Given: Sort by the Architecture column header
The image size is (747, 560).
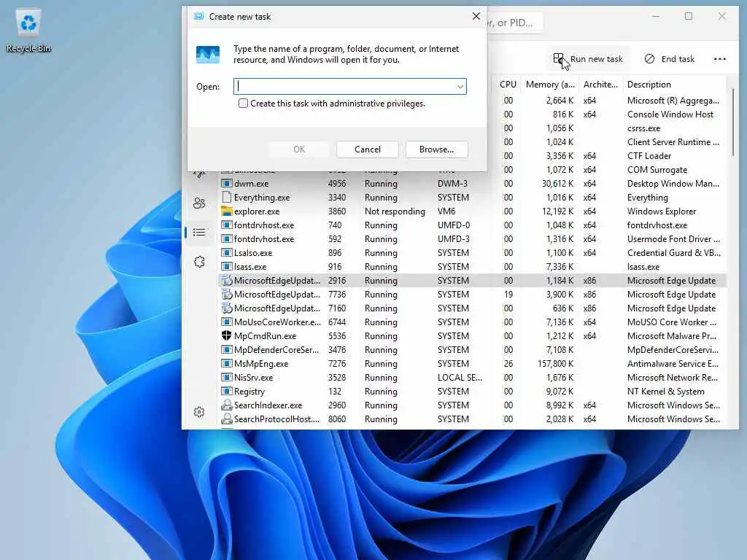Looking at the screenshot, I should tap(601, 85).
